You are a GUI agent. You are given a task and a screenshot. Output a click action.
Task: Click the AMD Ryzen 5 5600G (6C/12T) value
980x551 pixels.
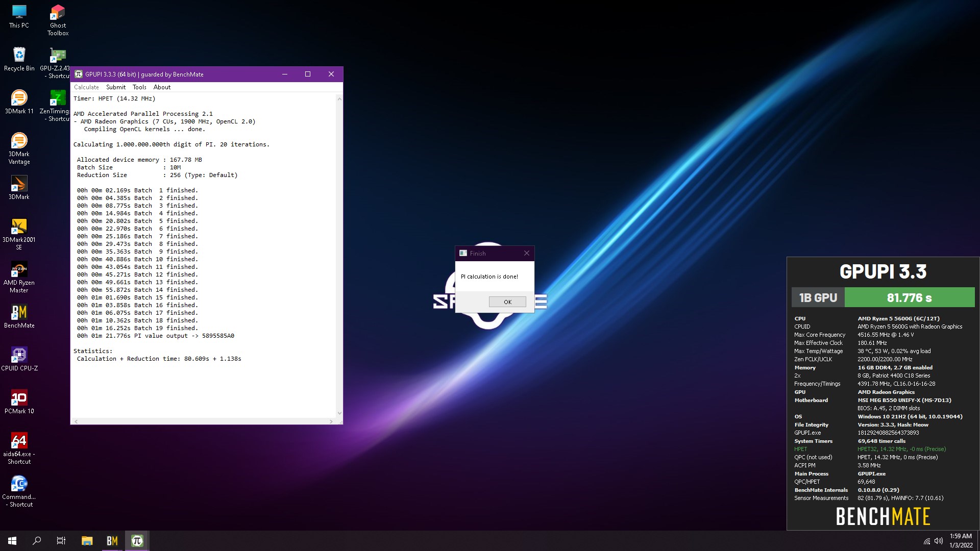(898, 318)
